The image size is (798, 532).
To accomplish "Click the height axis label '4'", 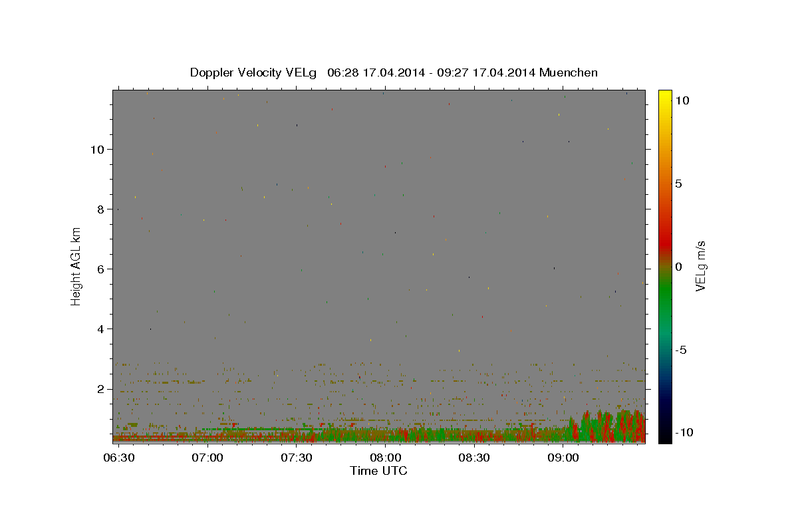I will [x=101, y=329].
